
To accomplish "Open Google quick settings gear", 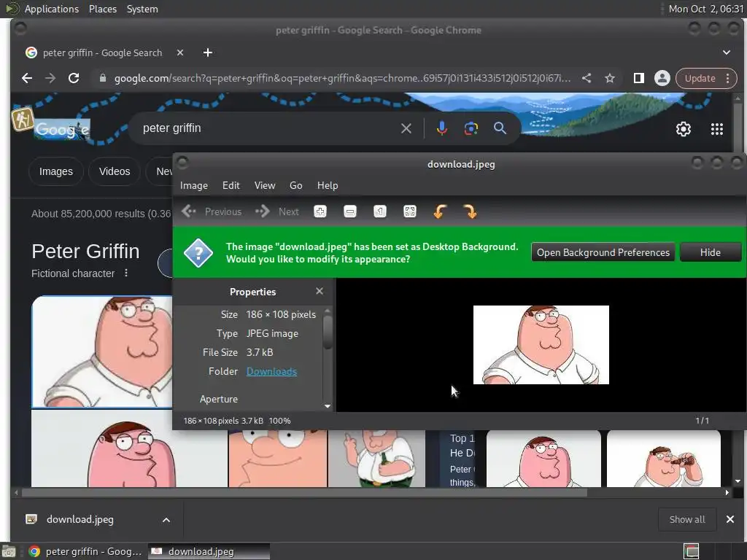I will pos(684,129).
